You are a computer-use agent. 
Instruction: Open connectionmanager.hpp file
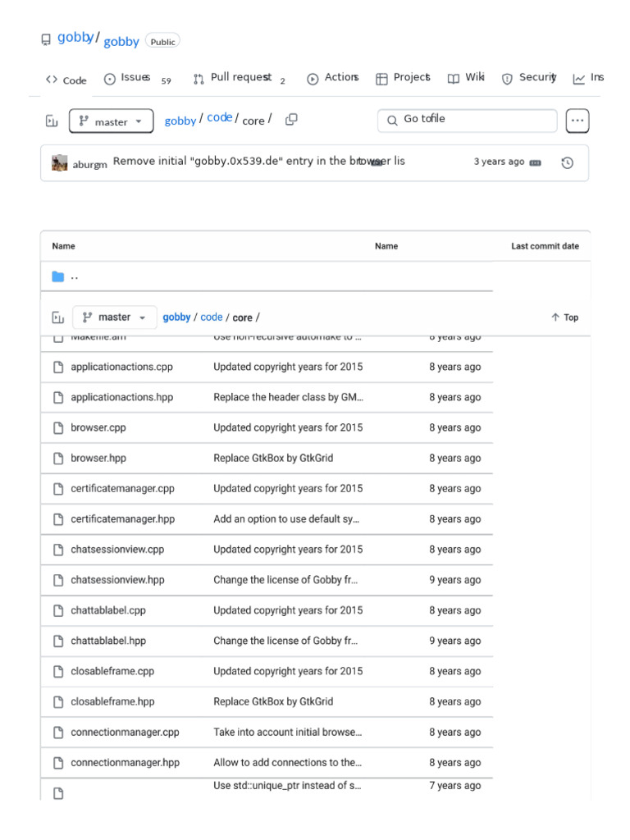click(125, 762)
